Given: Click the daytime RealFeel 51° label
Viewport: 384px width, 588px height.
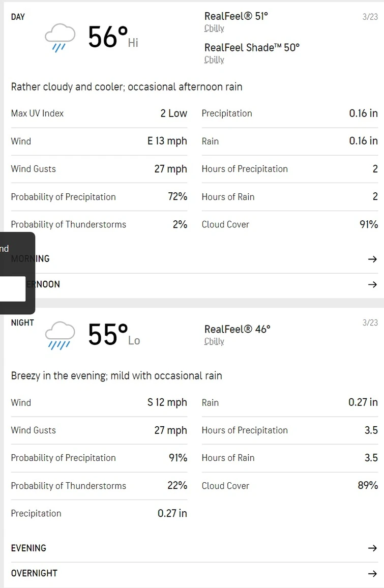Looking at the screenshot, I should pyautogui.click(x=236, y=16).
